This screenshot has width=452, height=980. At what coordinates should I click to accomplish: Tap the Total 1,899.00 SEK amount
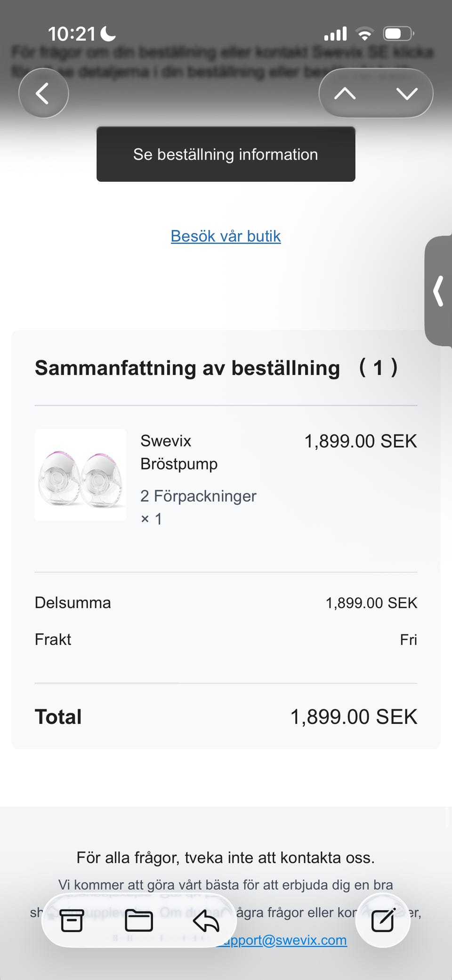[354, 717]
